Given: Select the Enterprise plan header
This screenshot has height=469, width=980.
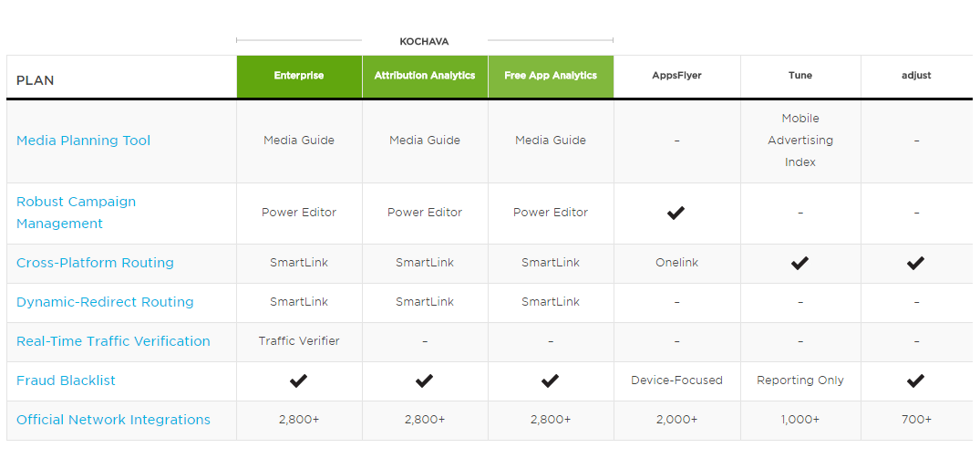Looking at the screenshot, I should (299, 76).
